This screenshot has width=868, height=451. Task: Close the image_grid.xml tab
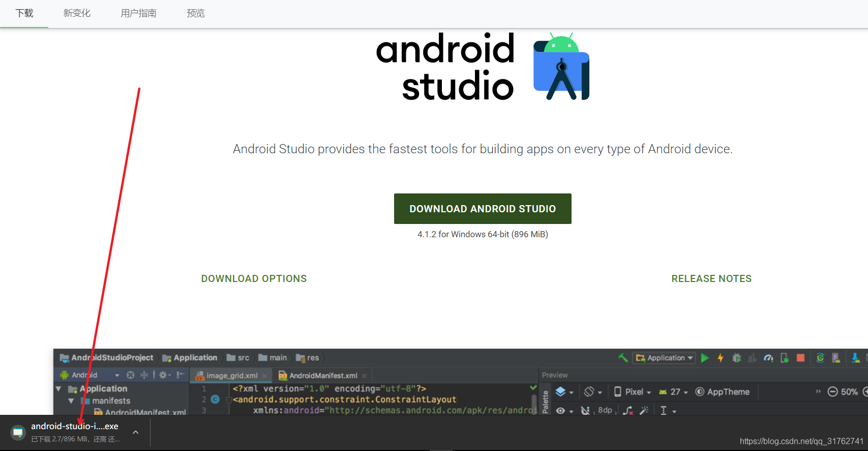click(264, 376)
